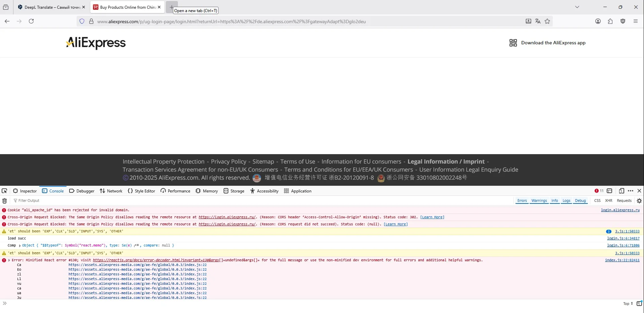Open the Privacy Policy footer link
Screen dimensions: 644x313
pyautogui.click(x=229, y=162)
